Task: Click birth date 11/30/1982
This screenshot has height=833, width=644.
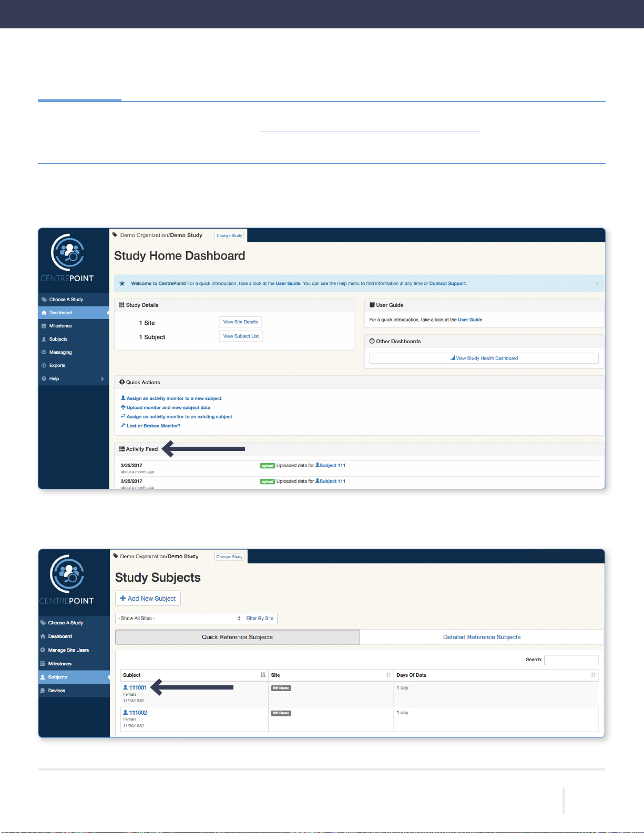Action: coord(134,726)
